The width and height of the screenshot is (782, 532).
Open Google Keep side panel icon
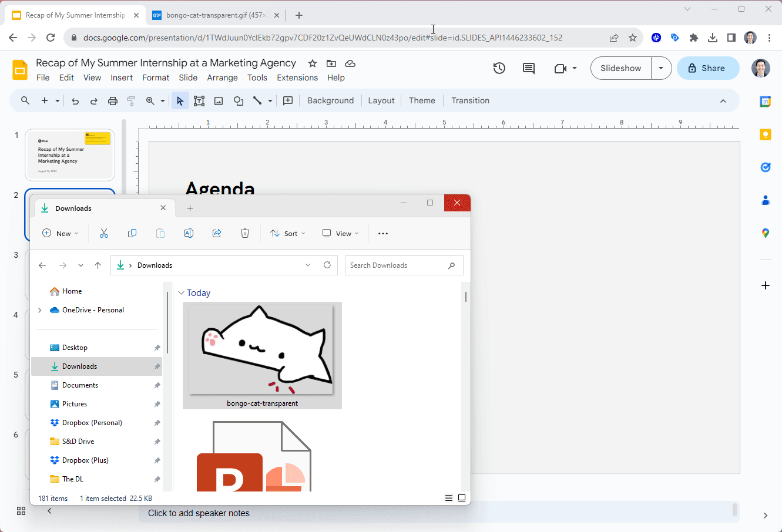[766, 134]
